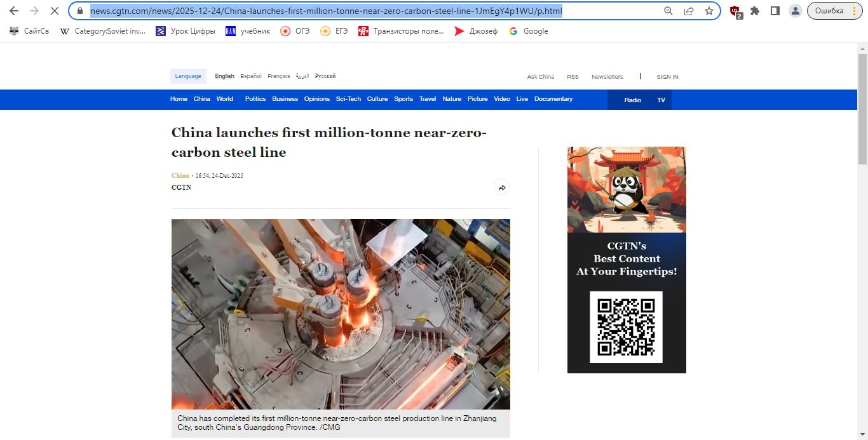The height and width of the screenshot is (440, 868).
Task: Click the red shield extension icon
Action: coord(735,11)
